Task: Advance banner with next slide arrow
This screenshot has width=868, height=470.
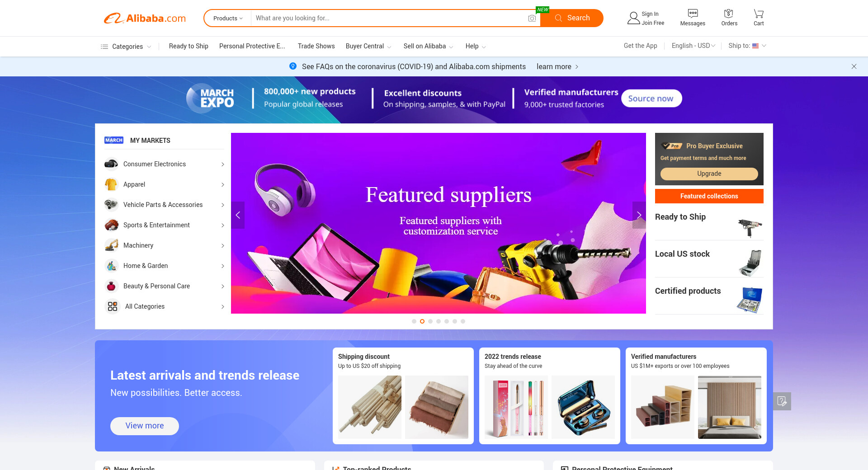Action: (639, 215)
